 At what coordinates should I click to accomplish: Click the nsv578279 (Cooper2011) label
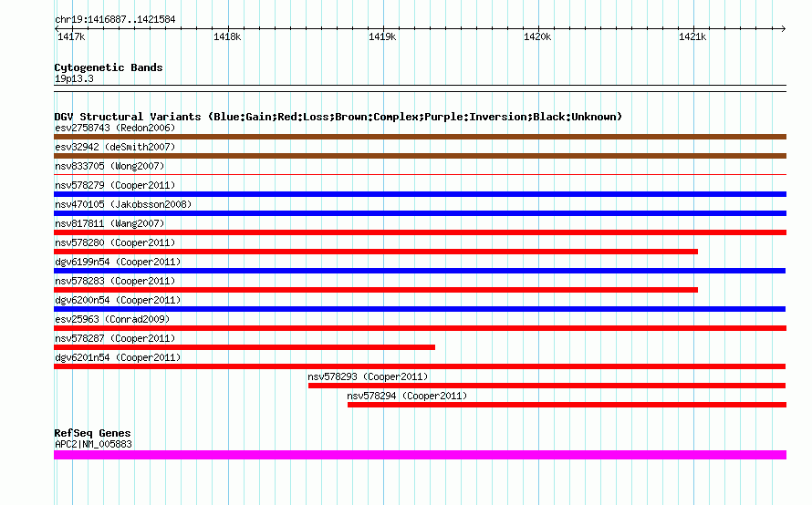(x=115, y=185)
